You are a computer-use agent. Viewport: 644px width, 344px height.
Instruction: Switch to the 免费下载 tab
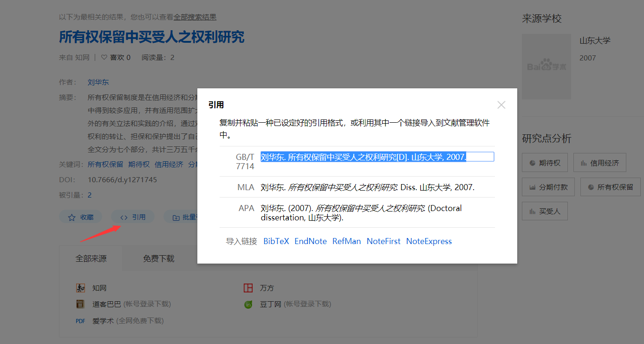click(x=159, y=258)
